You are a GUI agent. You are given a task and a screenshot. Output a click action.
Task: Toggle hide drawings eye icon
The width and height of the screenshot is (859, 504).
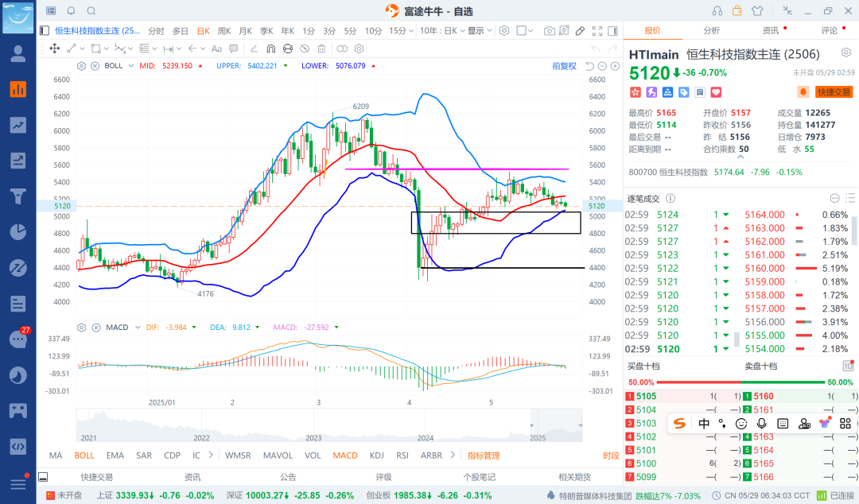305,48
